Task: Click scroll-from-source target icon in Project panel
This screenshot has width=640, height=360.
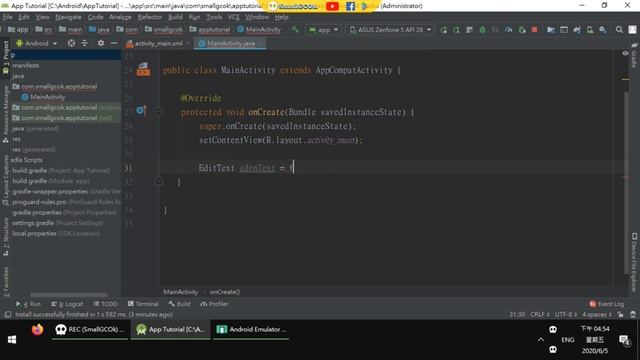Action: pos(71,43)
